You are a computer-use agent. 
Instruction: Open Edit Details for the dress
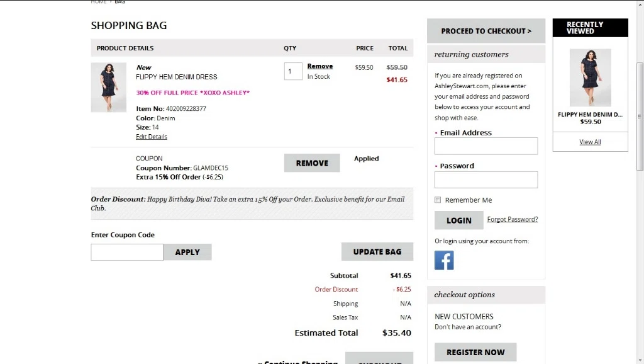tap(152, 137)
